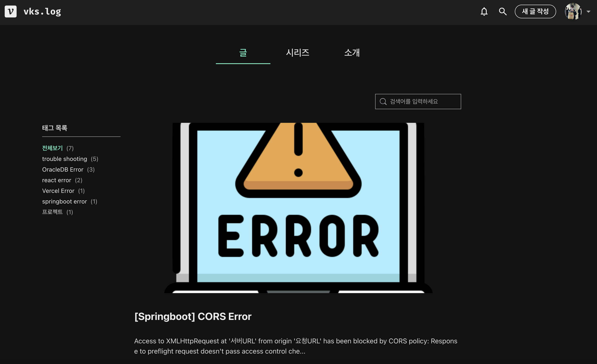Click the 새 글 작성 button
This screenshot has width=597, height=364.
[535, 11]
